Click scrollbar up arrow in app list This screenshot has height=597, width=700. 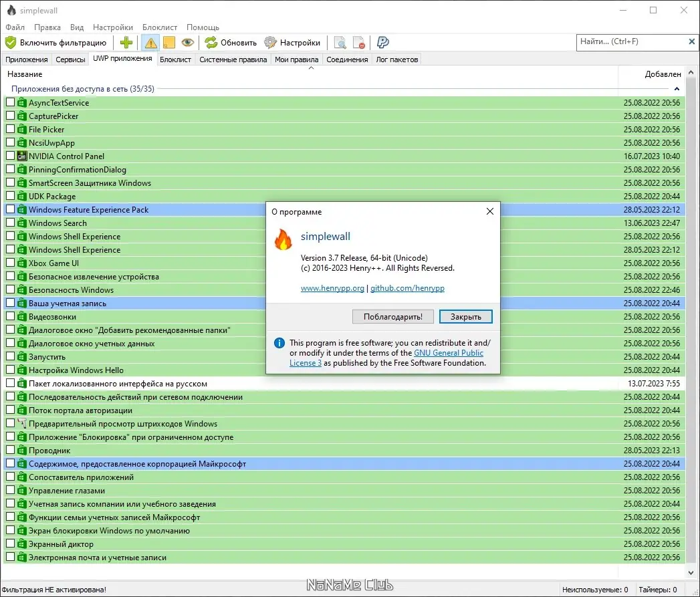pyautogui.click(x=691, y=72)
